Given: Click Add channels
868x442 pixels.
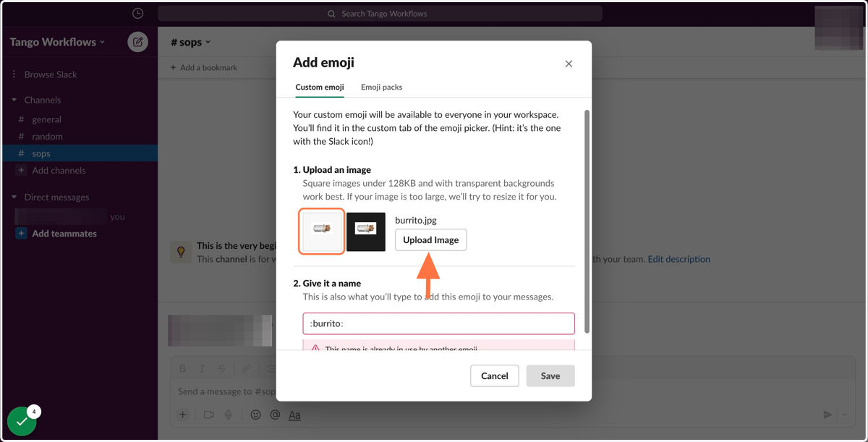Looking at the screenshot, I should coord(59,170).
